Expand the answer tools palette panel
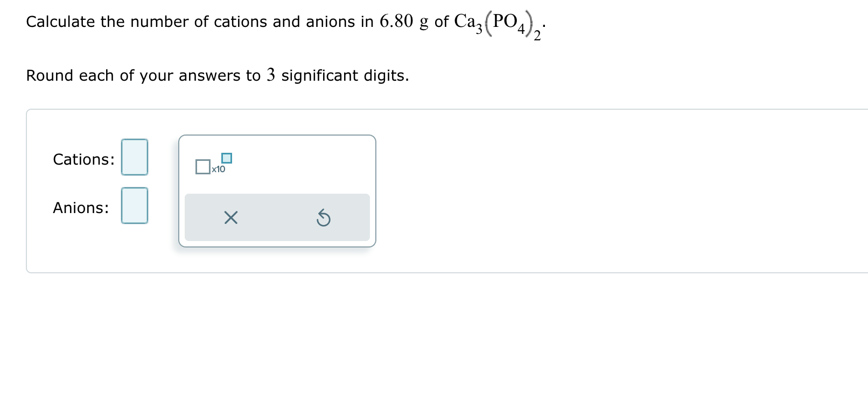Screen dimensions: 868x396 click(x=277, y=189)
